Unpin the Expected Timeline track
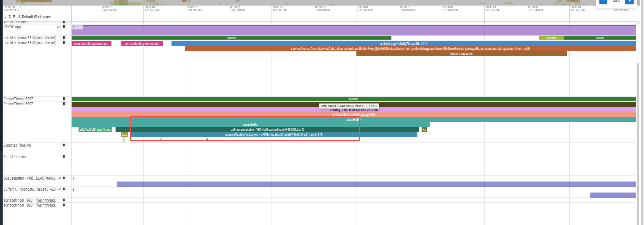The width and height of the screenshot is (644, 225). pos(64,145)
